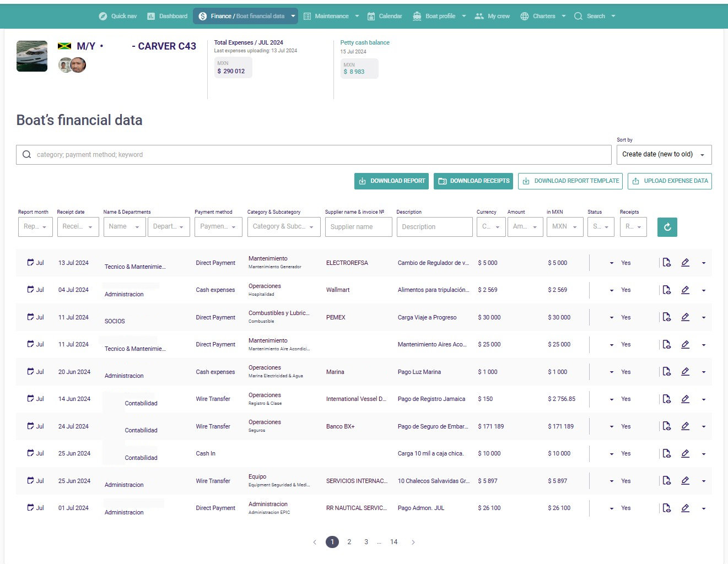Image resolution: width=728 pixels, height=564 pixels.
Task: Open the Charters menu
Action: [543, 16]
